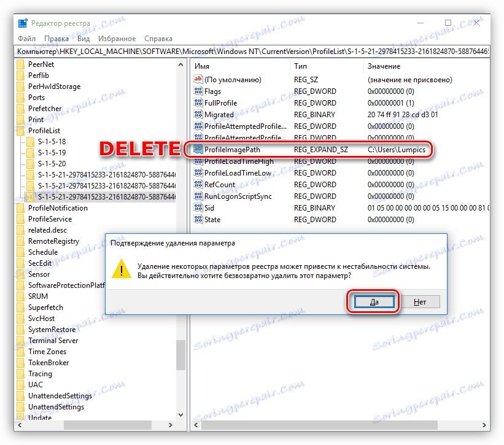Viewport: 504px width, 445px height.
Task: Click the value 20 74 ff 91 28 cd d3 01
Action: pos(403,114)
